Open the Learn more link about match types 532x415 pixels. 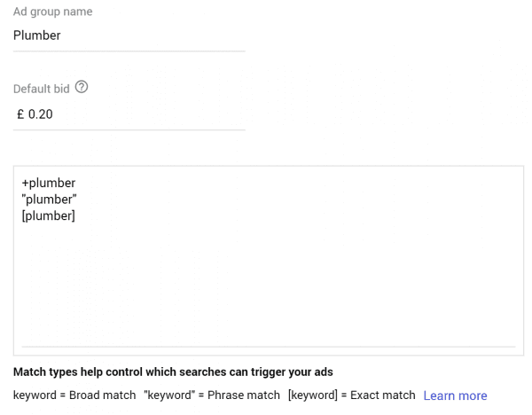tap(455, 395)
